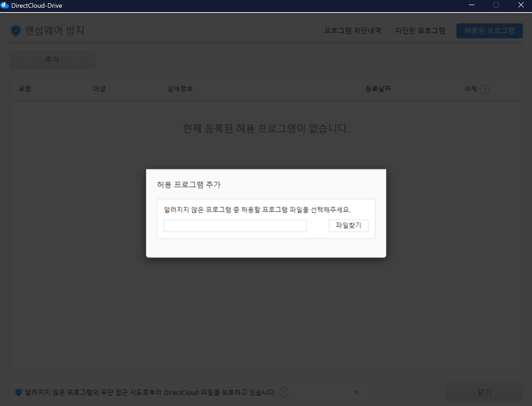The height and width of the screenshot is (406, 532).
Task: Select the 허용된 프로그램 tab
Action: (489, 31)
